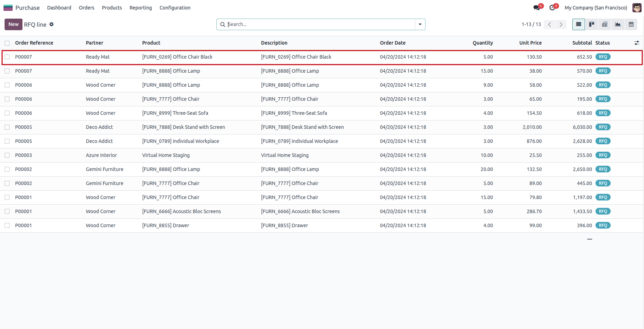
Task: Open the activities clock icon
Action: [552, 8]
